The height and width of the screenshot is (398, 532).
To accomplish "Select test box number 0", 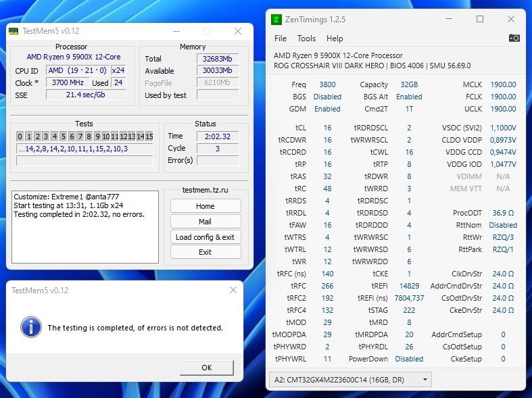I will [x=20, y=136].
